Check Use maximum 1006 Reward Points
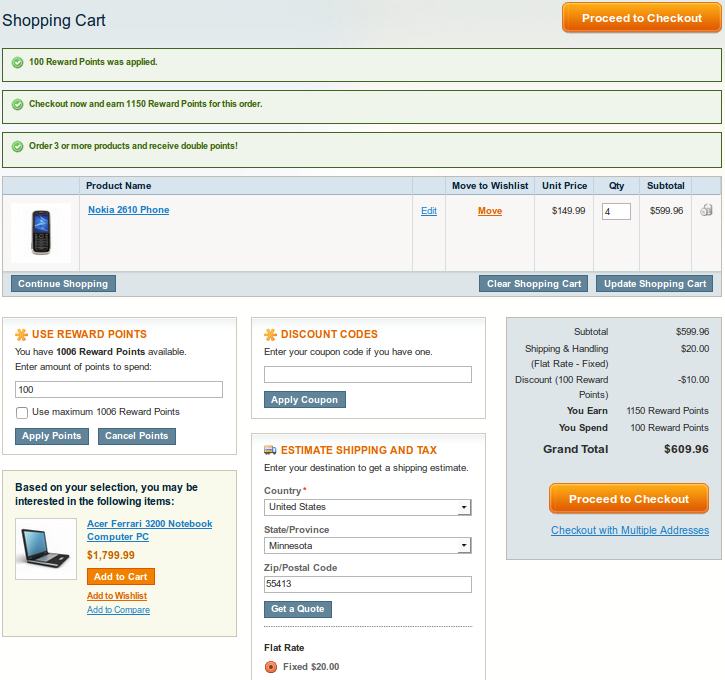Image resolution: width=725 pixels, height=680 pixels. pyautogui.click(x=22, y=412)
